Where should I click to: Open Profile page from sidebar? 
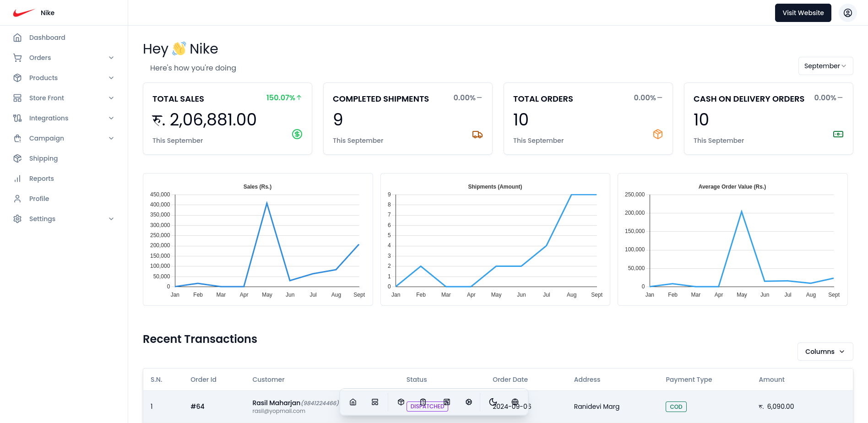39,199
